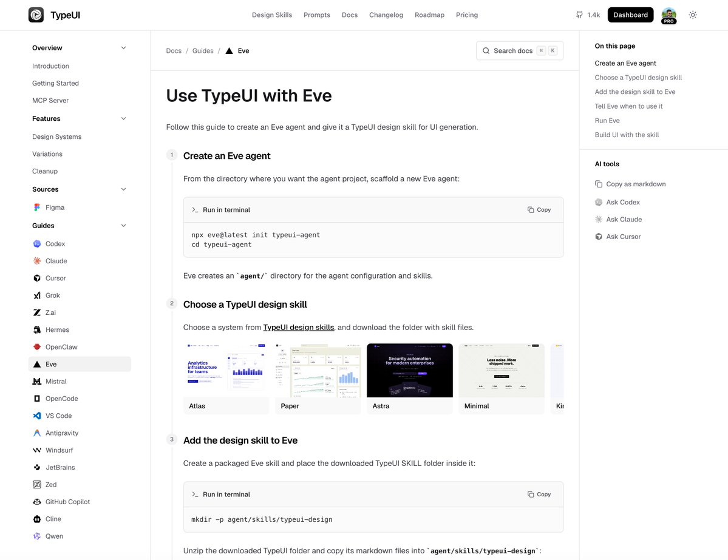Jump to 'Choose a TypeUI design skill' section
The image size is (728, 560).
pos(638,78)
